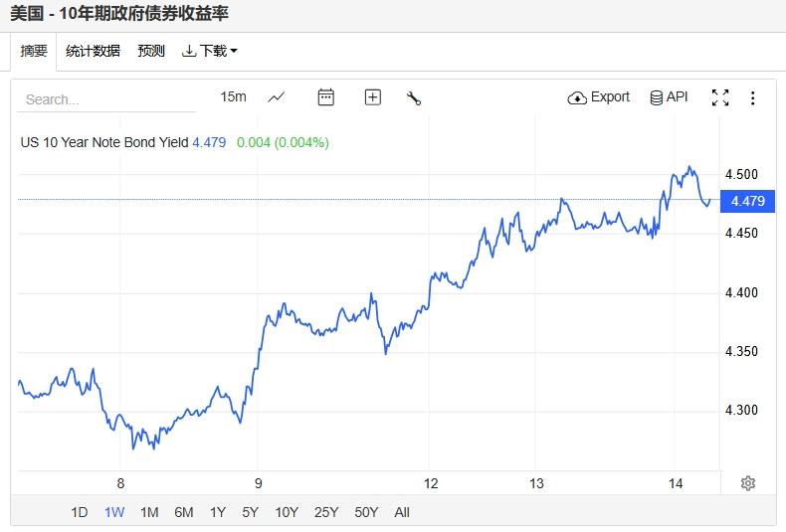786x532 pixels.
Task: Open chart settings gear icon
Action: (748, 483)
